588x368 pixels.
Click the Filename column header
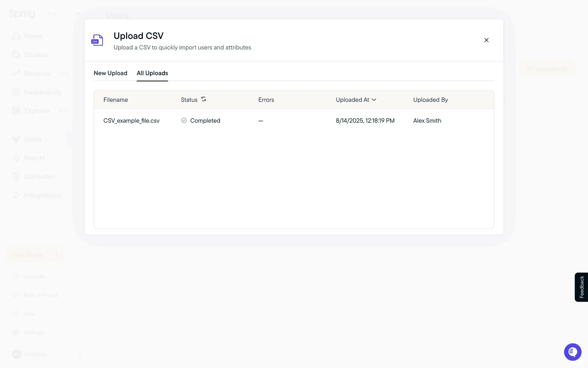[115, 100]
